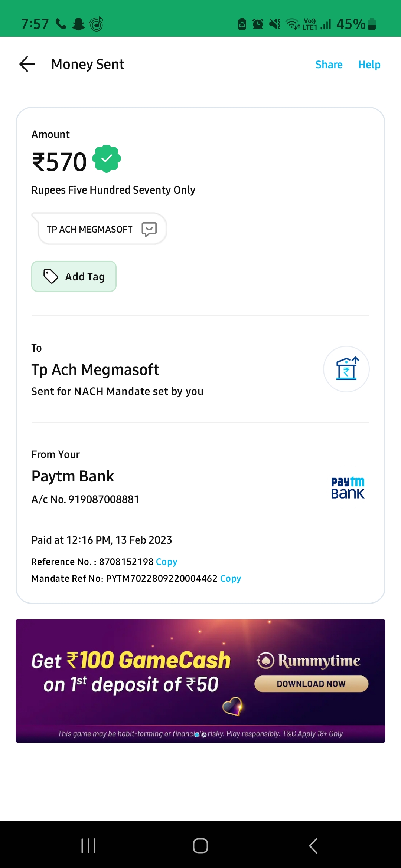Tap the ₹570 amount text
The width and height of the screenshot is (401, 868).
[x=59, y=162]
